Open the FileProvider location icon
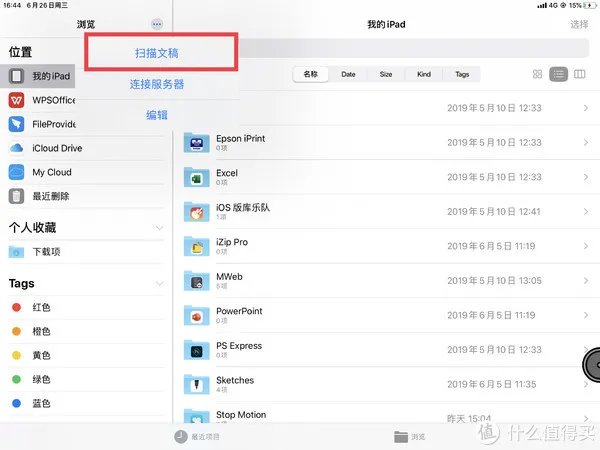600x450 pixels. click(16, 124)
